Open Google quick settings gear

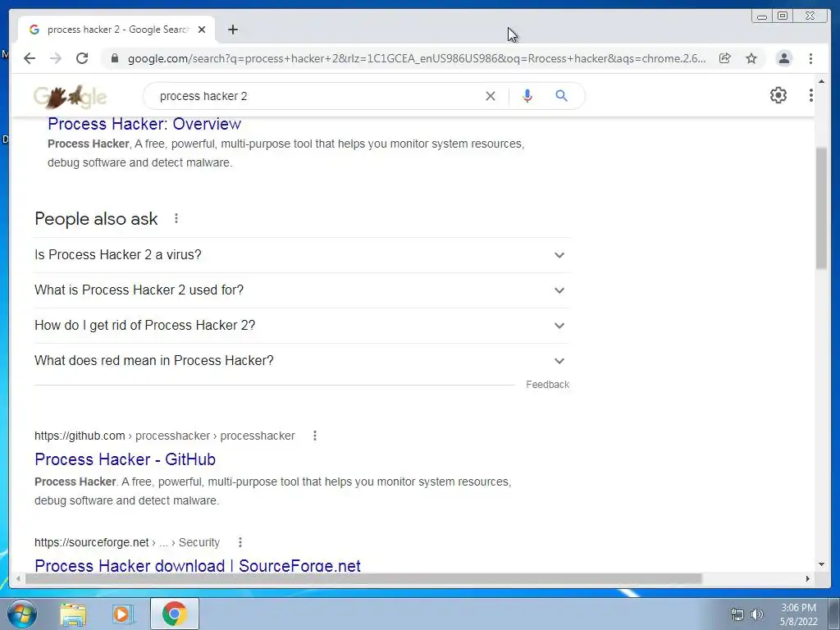pos(778,95)
